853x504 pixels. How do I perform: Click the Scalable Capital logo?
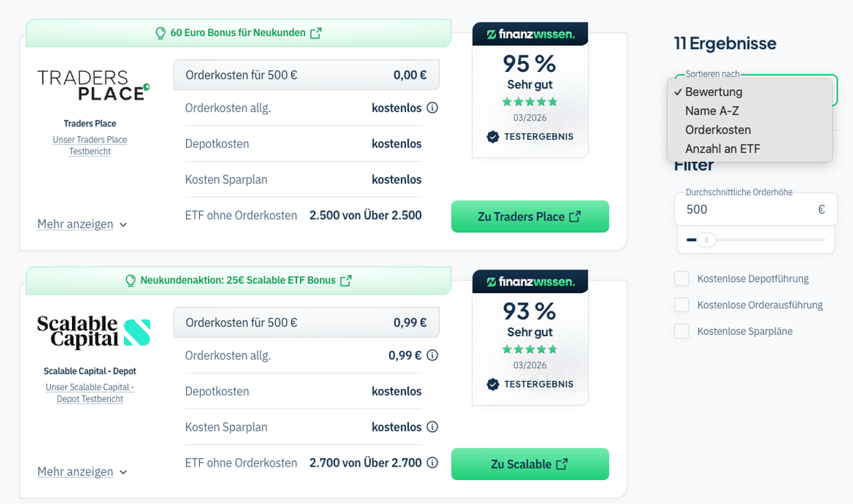(x=94, y=332)
